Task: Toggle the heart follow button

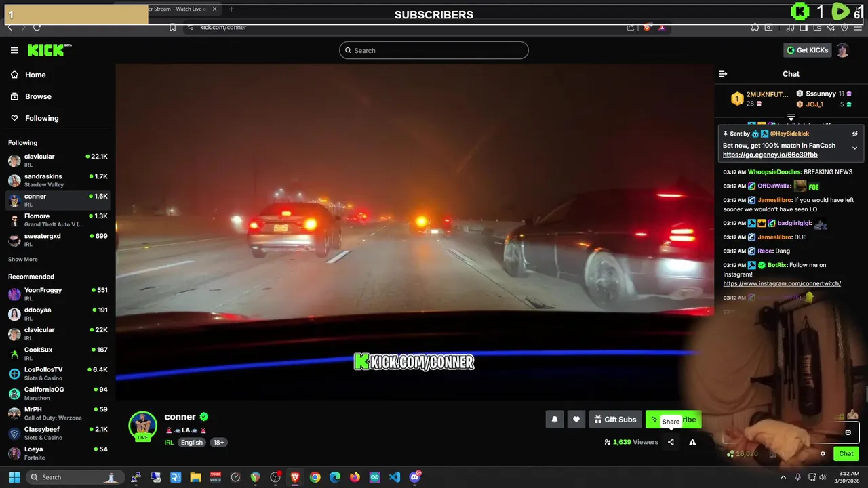Action: (576, 420)
